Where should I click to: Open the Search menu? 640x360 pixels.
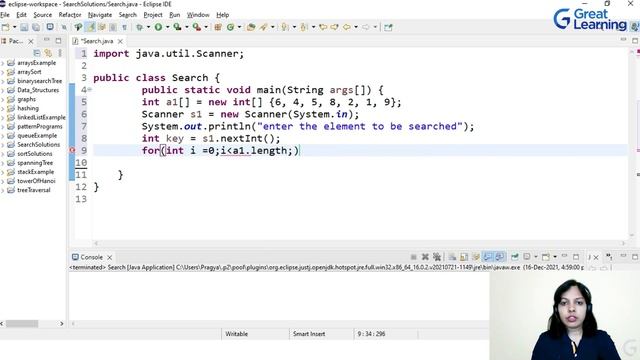(127, 15)
